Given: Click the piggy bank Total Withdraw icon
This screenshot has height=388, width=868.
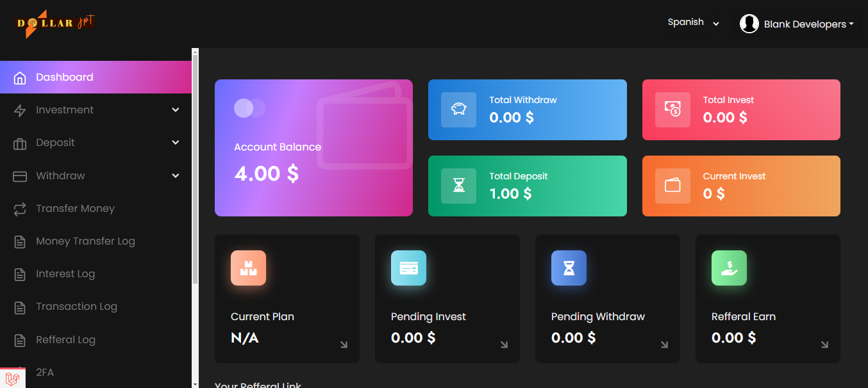Looking at the screenshot, I should coord(458,109).
